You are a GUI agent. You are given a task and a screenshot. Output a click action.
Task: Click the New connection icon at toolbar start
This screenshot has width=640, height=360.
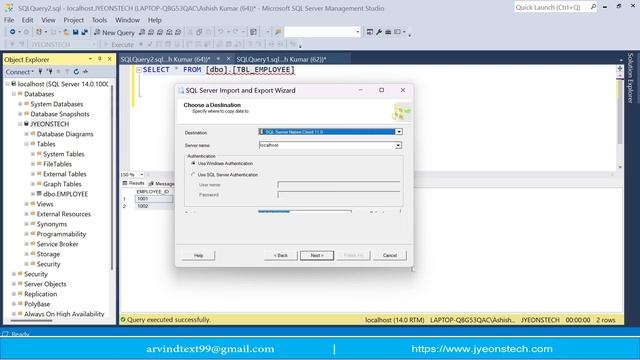point(13,32)
